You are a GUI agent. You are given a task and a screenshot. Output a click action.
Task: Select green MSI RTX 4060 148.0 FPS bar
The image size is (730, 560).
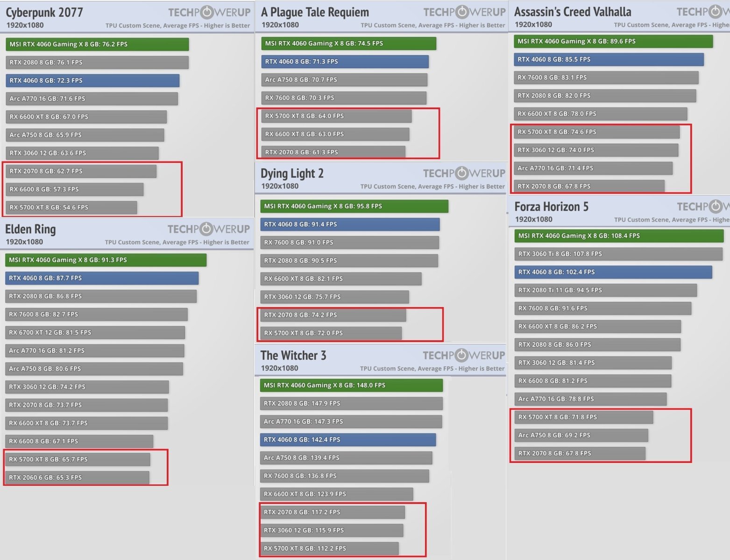pyautogui.click(x=352, y=385)
